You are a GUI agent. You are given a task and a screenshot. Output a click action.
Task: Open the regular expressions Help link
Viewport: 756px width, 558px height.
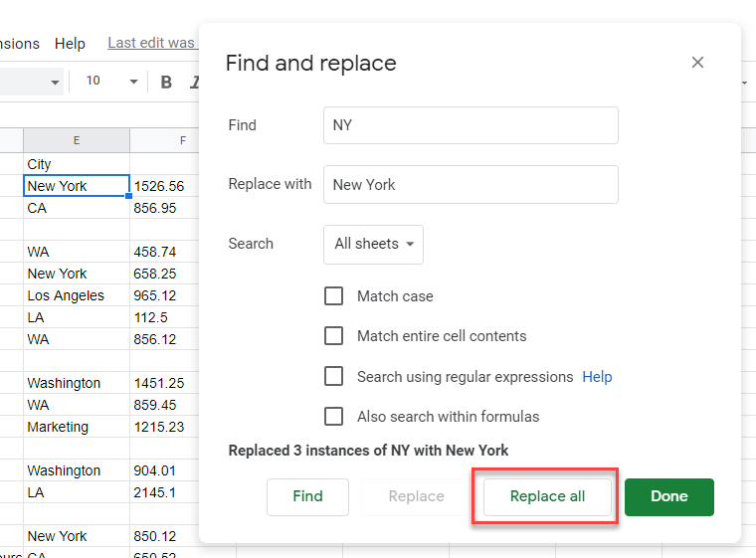[x=597, y=377]
